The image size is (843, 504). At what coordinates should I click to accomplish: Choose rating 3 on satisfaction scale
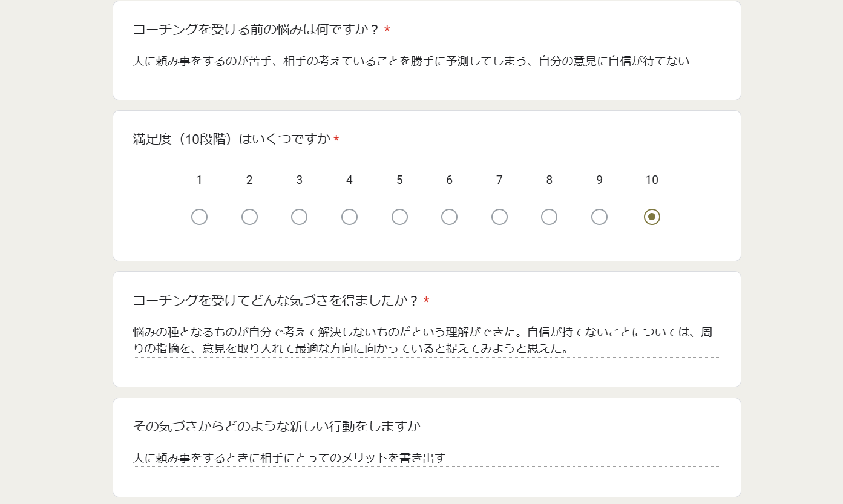[x=299, y=217]
